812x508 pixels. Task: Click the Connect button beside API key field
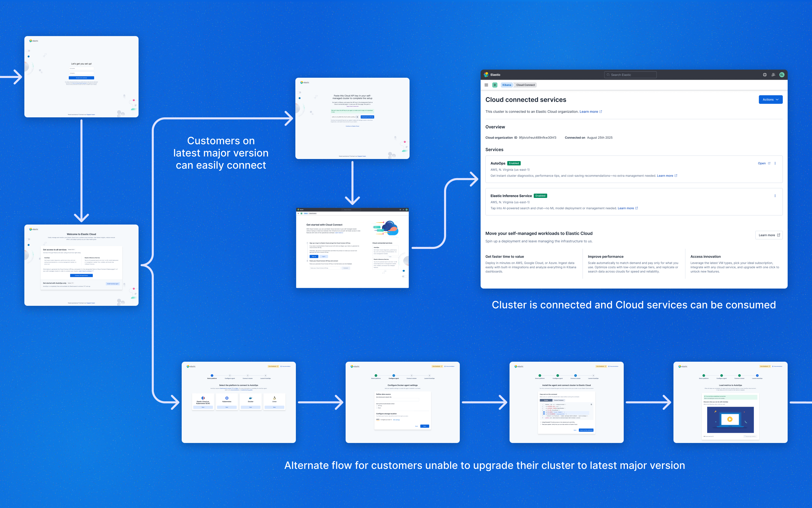click(346, 268)
